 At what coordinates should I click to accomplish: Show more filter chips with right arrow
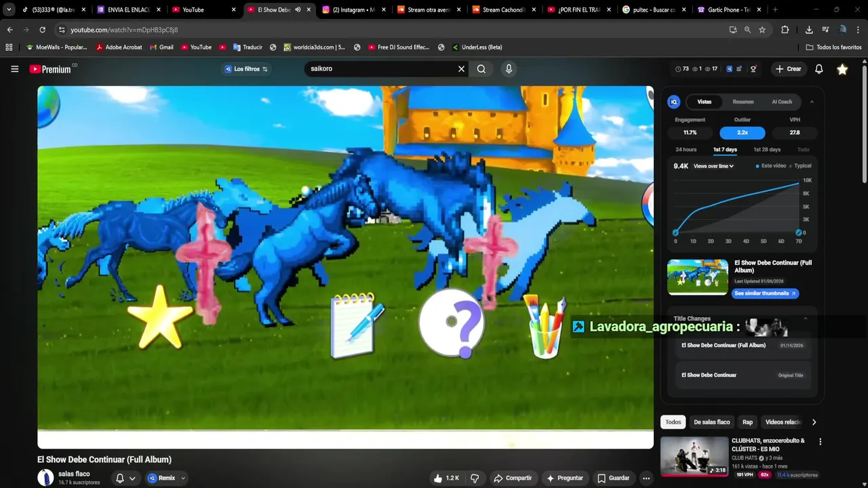click(x=814, y=422)
